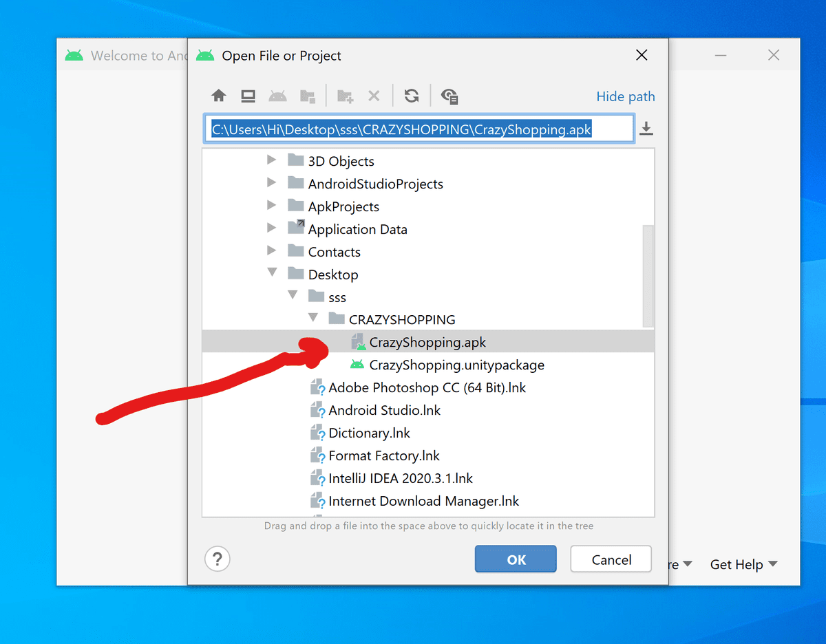Viewport: 826px width, 644px height.
Task: Click the Refresh toolbar icon
Action: 412,96
